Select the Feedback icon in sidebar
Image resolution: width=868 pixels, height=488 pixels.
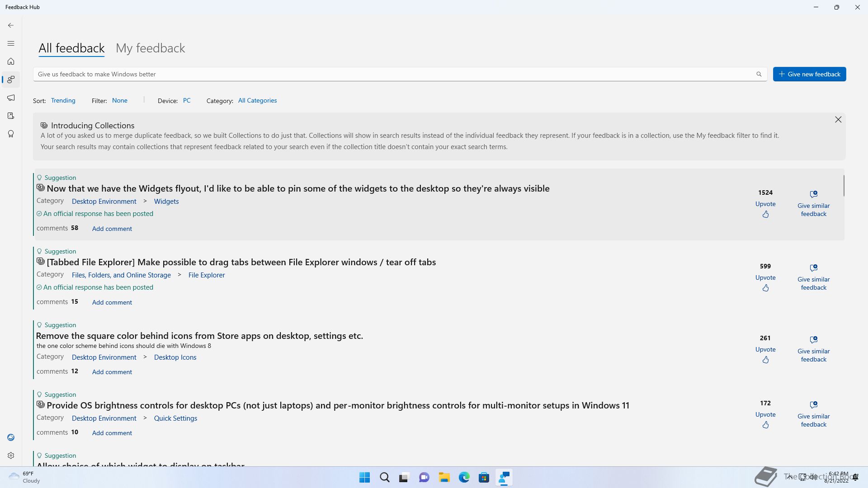(11, 80)
